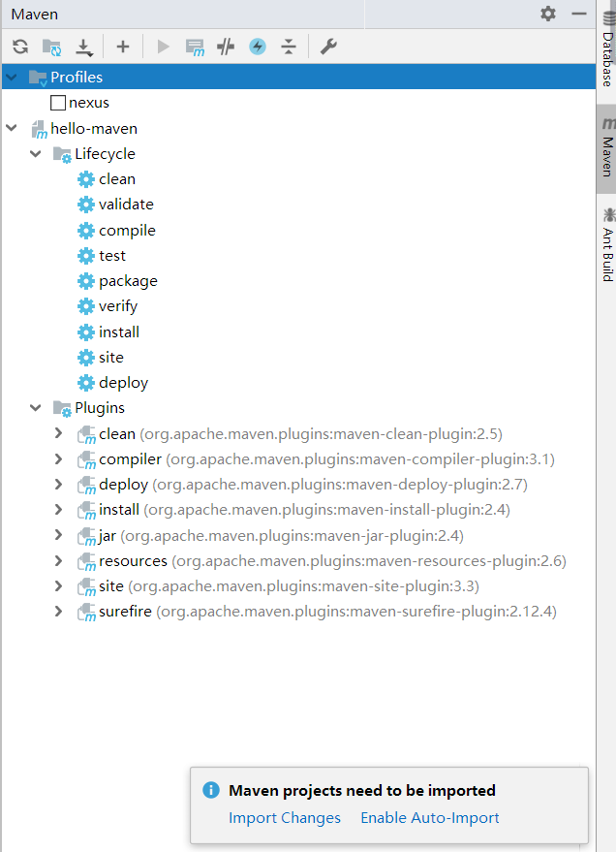Collapse the Plugins folder
Screen dimensions: 616x852
tap(36, 407)
